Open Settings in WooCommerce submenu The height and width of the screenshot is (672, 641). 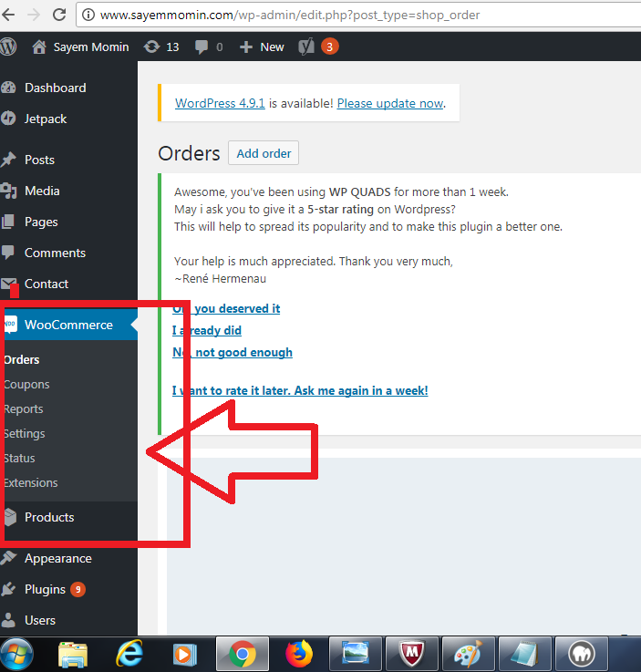pos(25,434)
